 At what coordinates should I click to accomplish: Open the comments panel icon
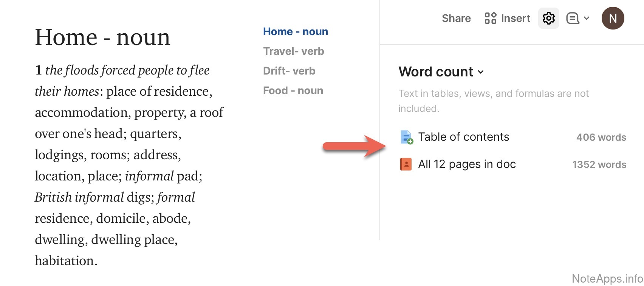(x=572, y=18)
